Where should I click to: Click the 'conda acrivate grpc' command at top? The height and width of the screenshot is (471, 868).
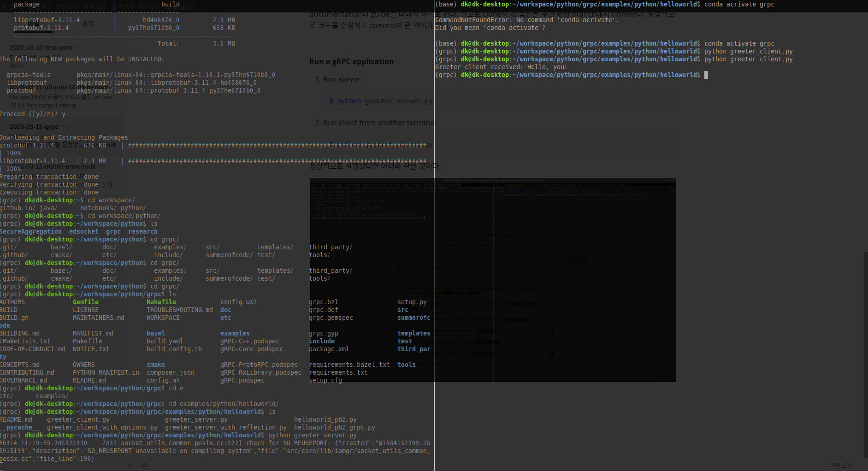point(739,4)
